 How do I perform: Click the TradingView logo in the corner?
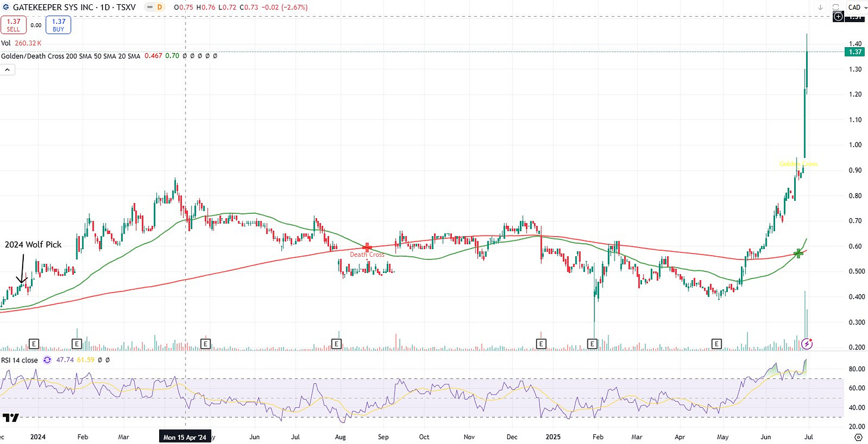coord(11,417)
